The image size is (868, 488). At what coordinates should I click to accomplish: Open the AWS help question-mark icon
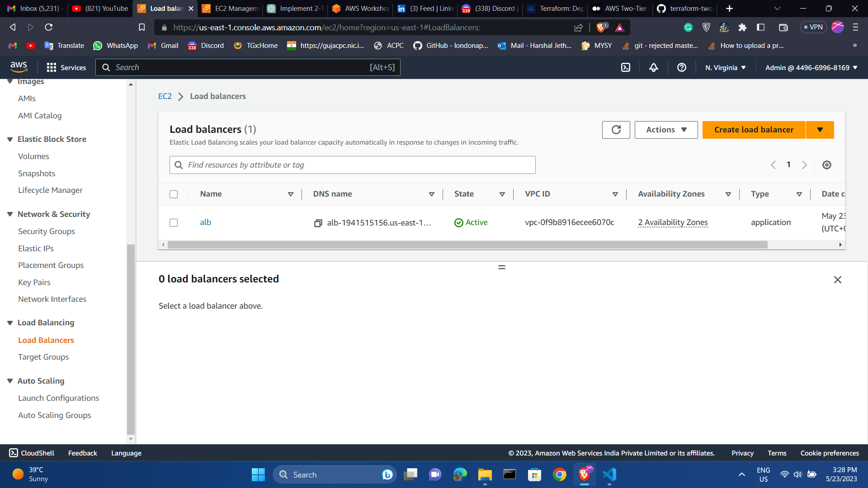[x=682, y=68]
